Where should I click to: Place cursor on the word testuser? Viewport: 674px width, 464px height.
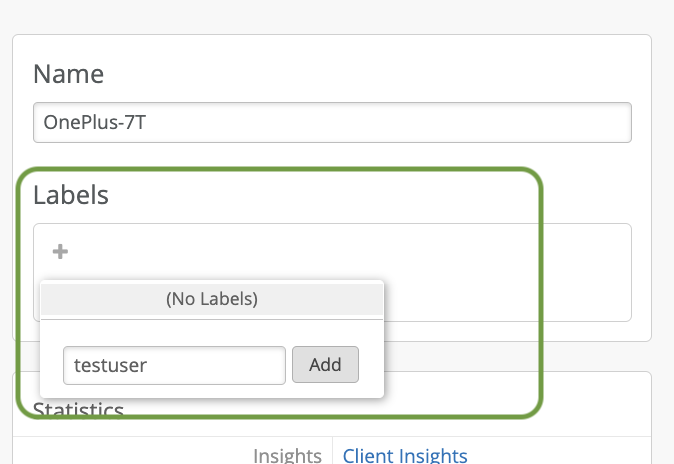(x=110, y=365)
